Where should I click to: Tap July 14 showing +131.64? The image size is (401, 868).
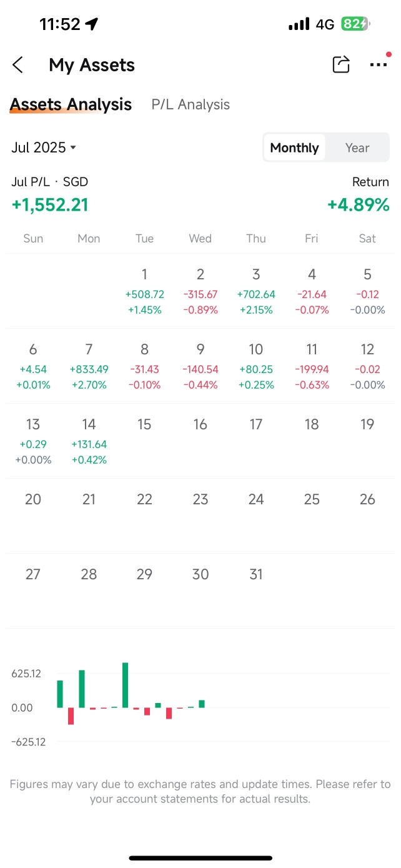(89, 441)
